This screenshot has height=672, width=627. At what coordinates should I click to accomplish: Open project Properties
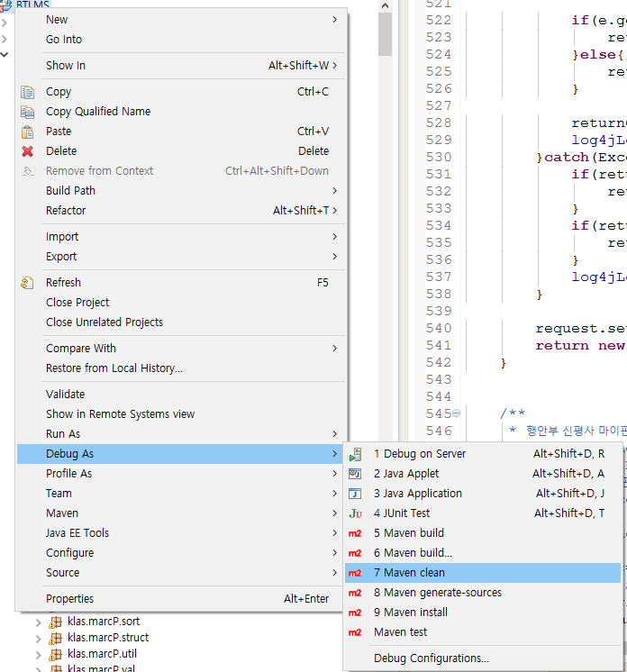[181, 599]
